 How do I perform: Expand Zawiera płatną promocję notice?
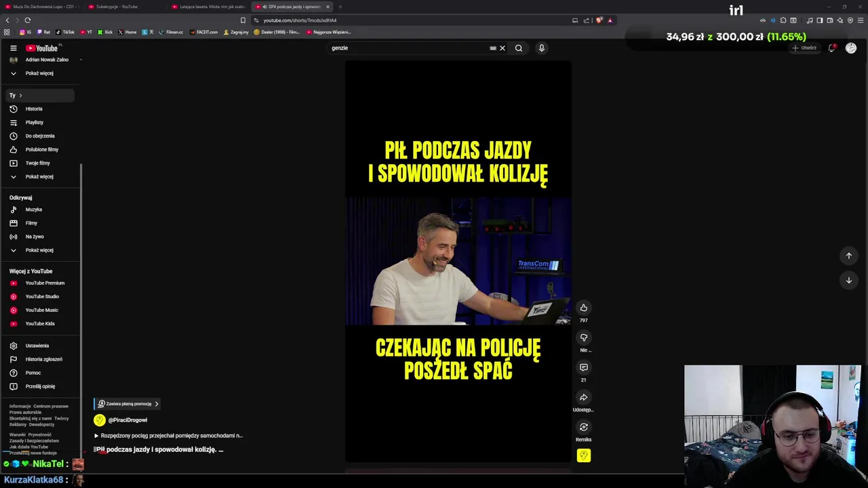[x=128, y=404]
